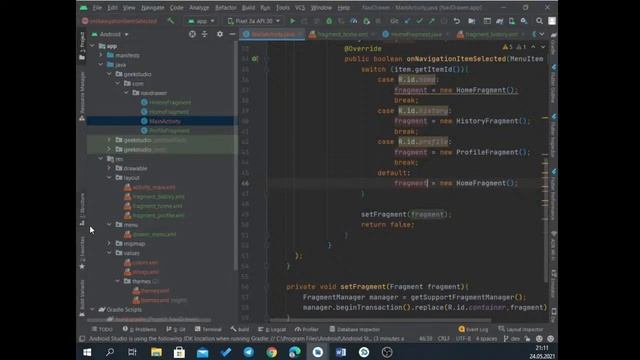The image size is (640, 360).
Task: Open Telegram from the taskbar
Action: 249,352
